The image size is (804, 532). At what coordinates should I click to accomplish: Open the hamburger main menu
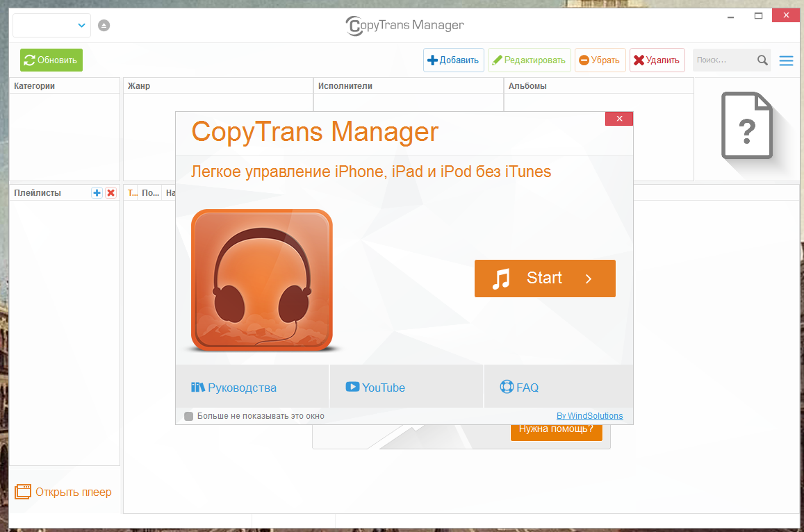coord(786,60)
